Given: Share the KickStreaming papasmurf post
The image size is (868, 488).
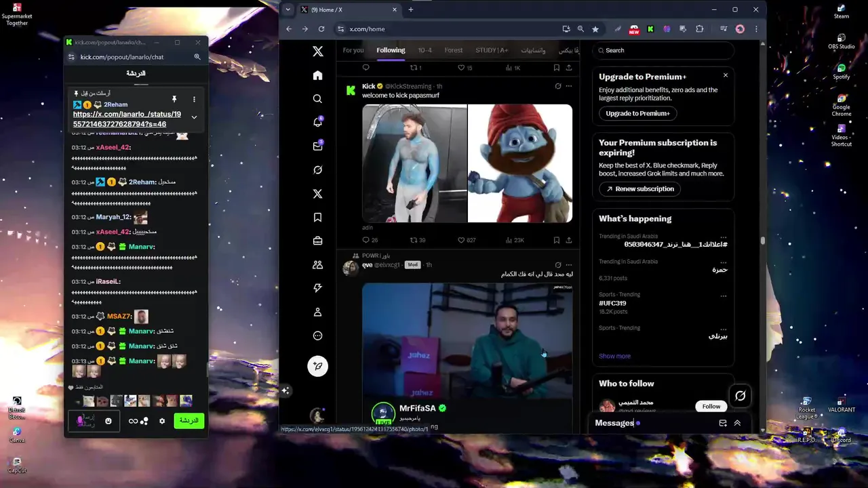Looking at the screenshot, I should click(x=568, y=240).
